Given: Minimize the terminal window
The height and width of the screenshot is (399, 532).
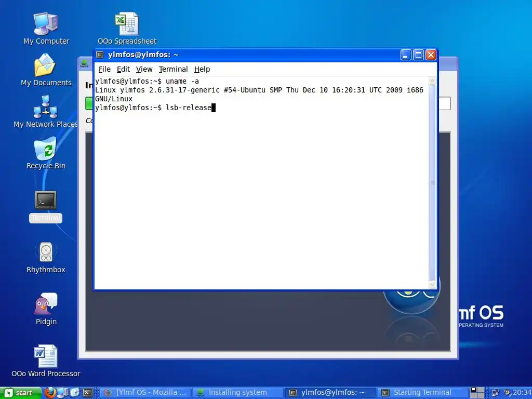Looking at the screenshot, I should [406, 55].
